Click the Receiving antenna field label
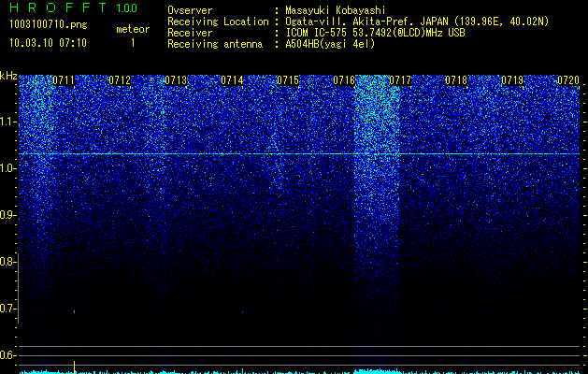 [215, 44]
